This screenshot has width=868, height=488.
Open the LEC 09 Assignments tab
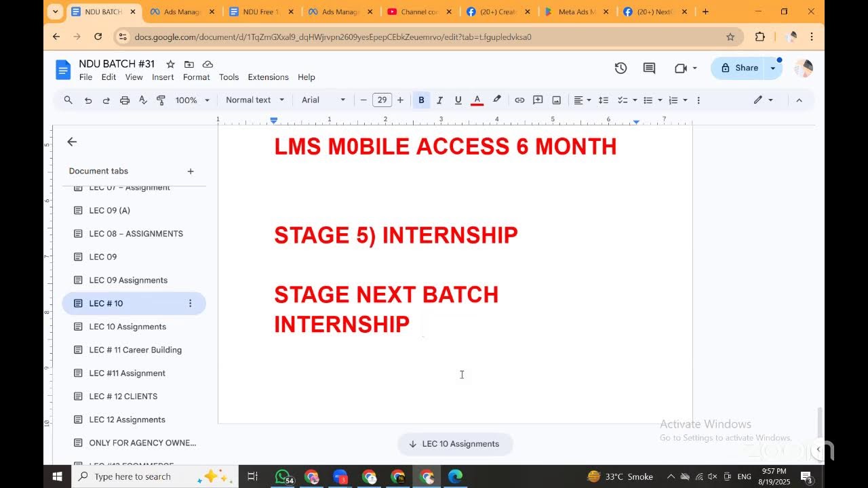134,280
